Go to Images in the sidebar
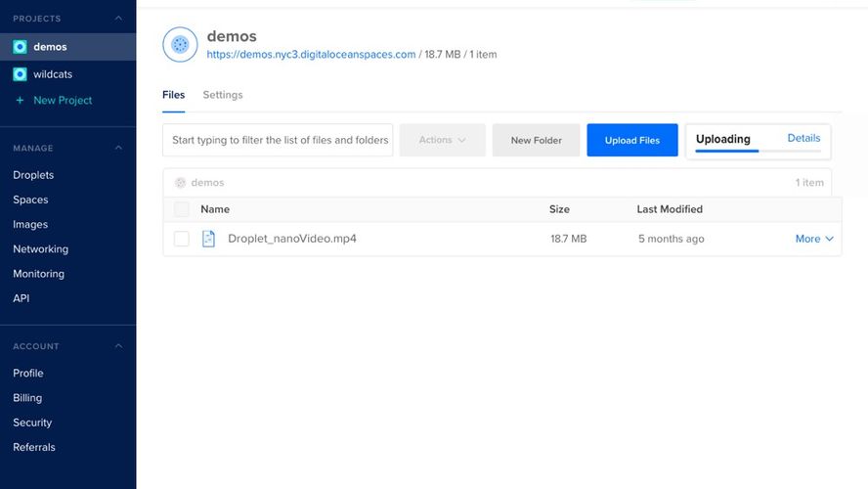 pyautogui.click(x=30, y=224)
